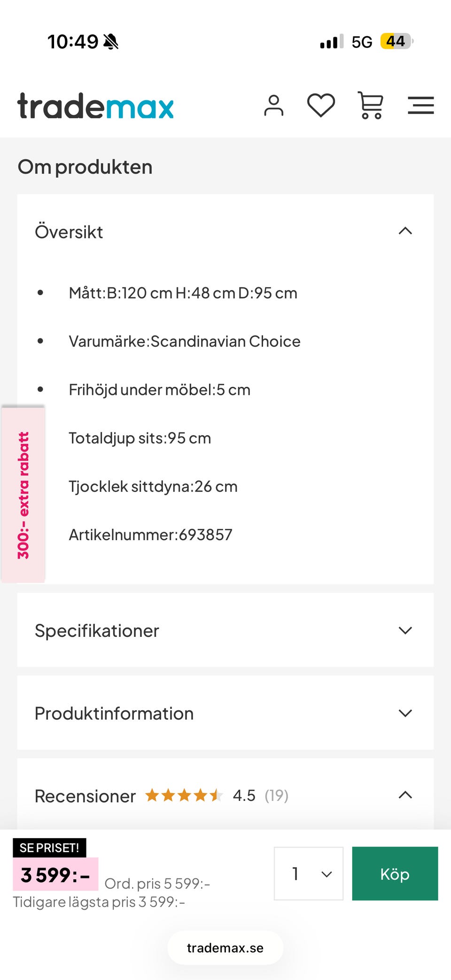
Task: Tap the review count (19)
Action: 276,795
